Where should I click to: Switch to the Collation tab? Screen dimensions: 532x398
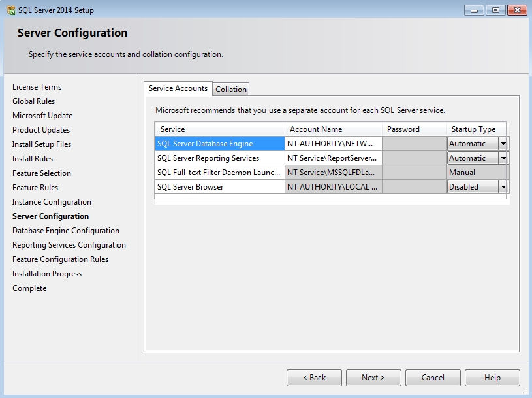[231, 90]
